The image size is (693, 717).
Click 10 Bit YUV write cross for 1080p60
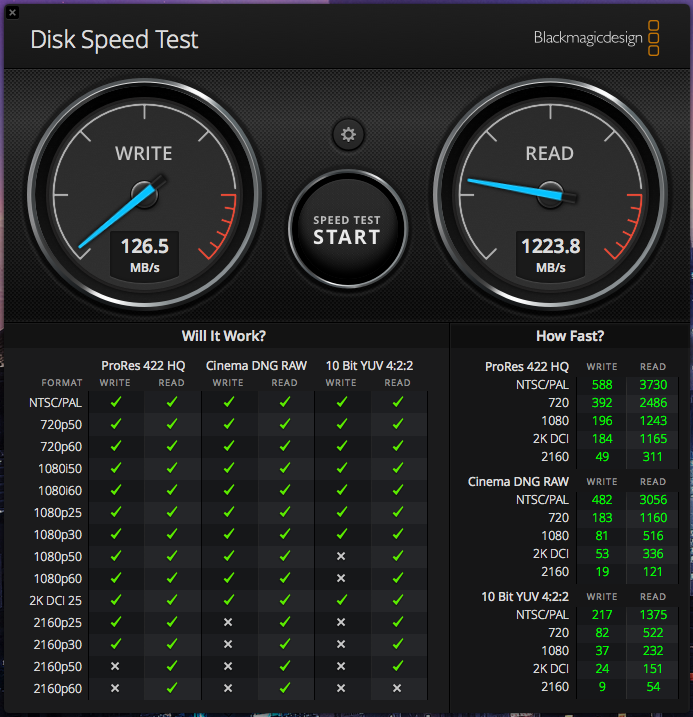pyautogui.click(x=341, y=578)
